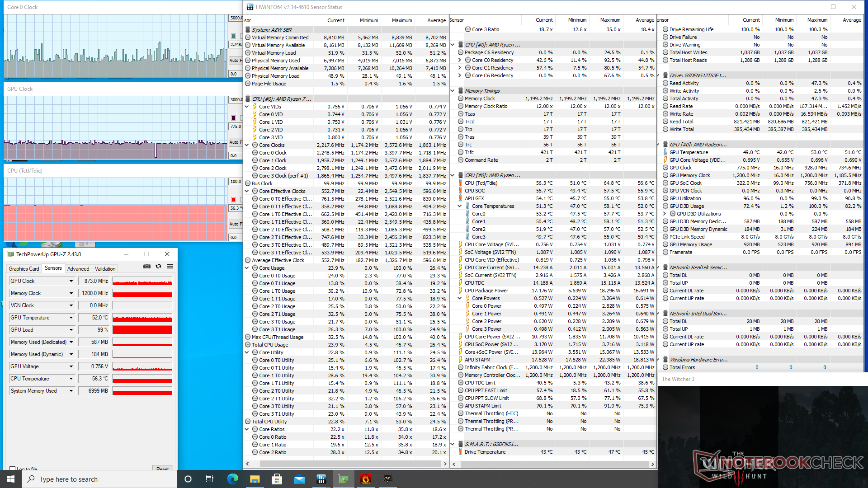Open Microsoft Edge from the taskbar
This screenshot has width=868, height=488.
[x=233, y=479]
